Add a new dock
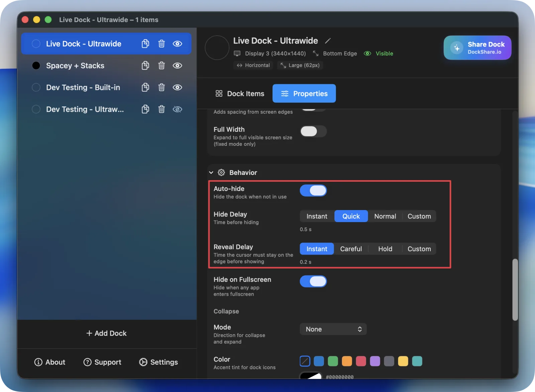 tap(106, 333)
